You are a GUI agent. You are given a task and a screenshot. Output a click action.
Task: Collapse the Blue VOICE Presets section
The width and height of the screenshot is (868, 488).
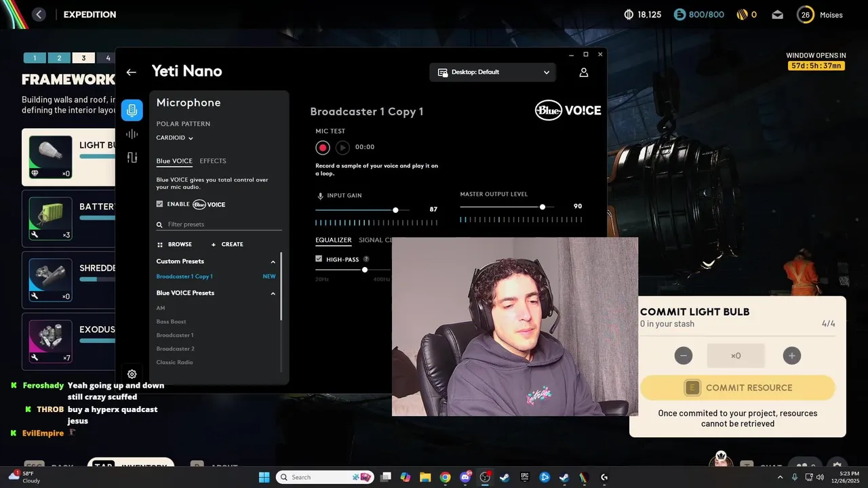click(273, 293)
